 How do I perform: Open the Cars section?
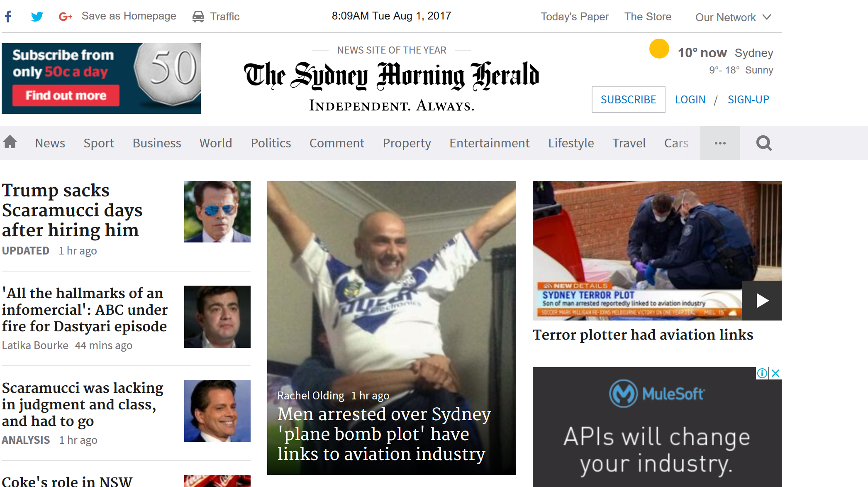[x=676, y=143]
